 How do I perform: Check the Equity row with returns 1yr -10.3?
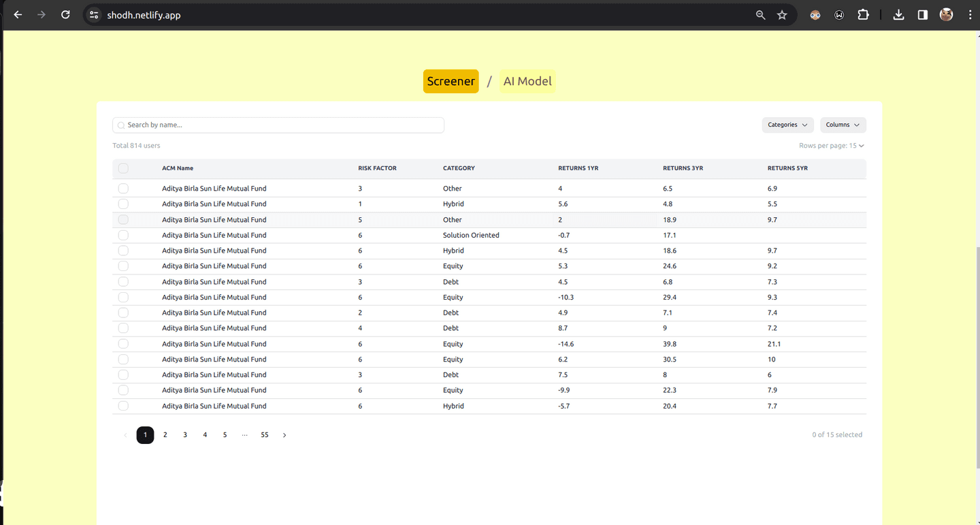(x=123, y=297)
